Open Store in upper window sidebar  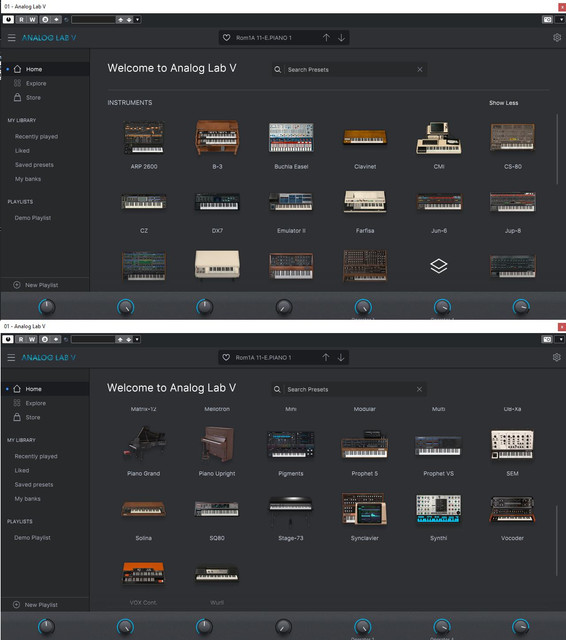point(33,98)
